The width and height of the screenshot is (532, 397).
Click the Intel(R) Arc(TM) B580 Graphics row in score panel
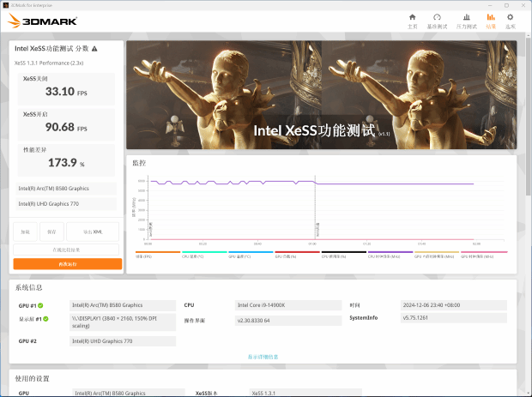pyautogui.click(x=66, y=189)
